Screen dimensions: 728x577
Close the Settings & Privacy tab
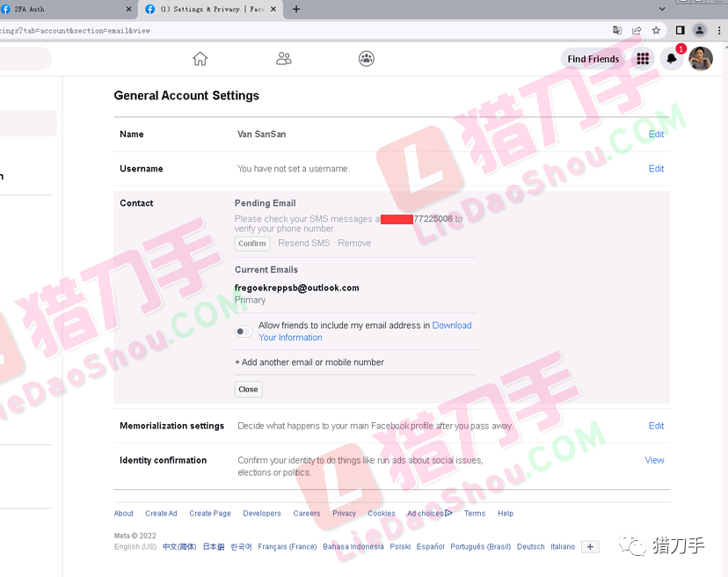tap(273, 10)
